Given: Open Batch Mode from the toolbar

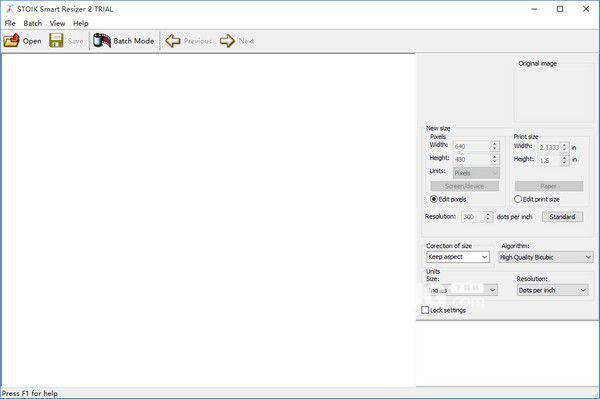Looking at the screenshot, I should pyautogui.click(x=124, y=41).
